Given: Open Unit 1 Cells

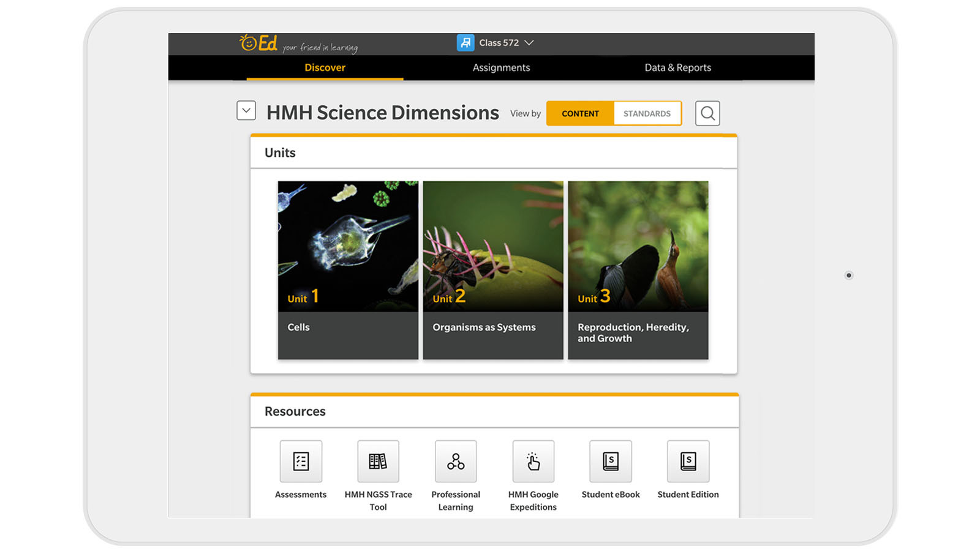Looking at the screenshot, I should coord(348,269).
